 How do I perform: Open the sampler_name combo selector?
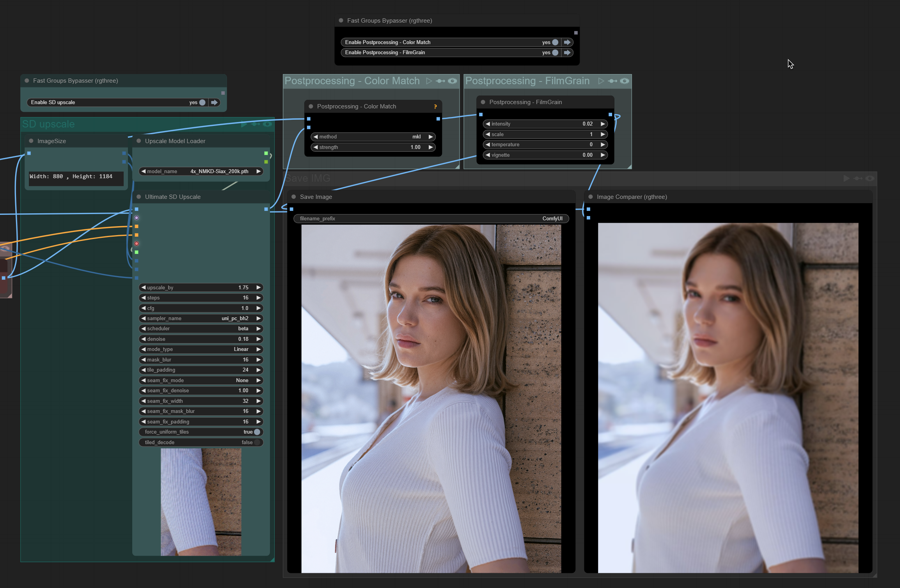[201, 318]
